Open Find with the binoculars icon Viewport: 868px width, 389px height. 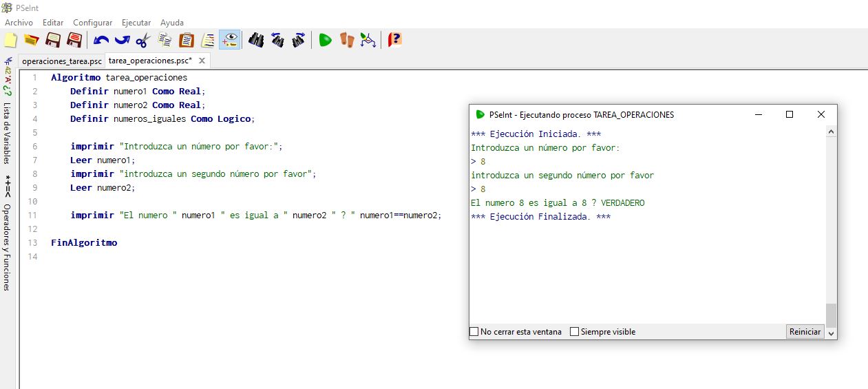pyautogui.click(x=256, y=40)
